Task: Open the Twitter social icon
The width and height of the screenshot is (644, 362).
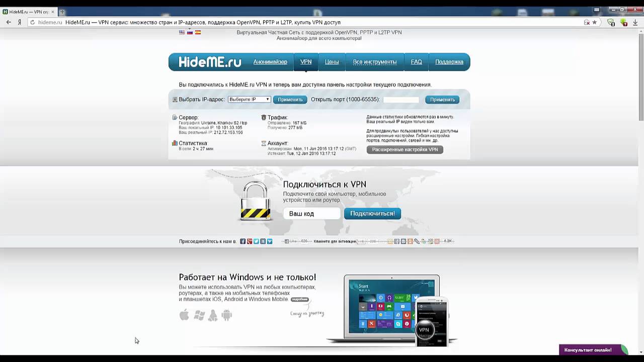Action: tap(256, 241)
